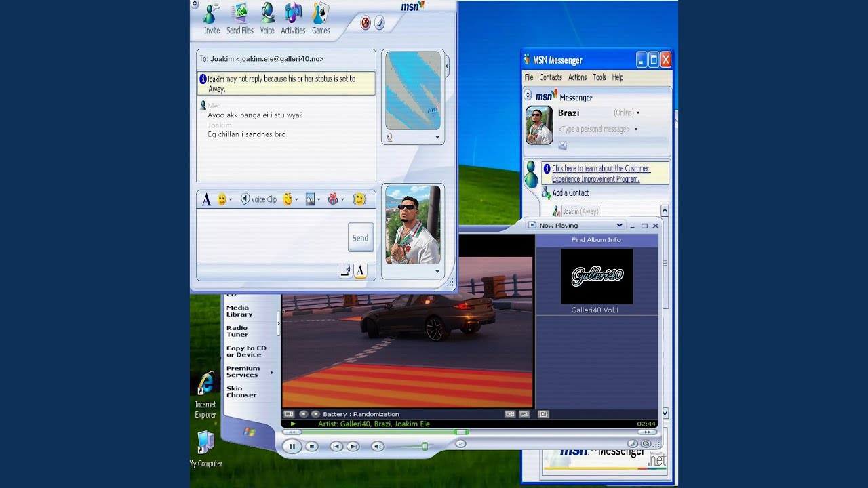Open the font 'A' button in chat

(207, 199)
